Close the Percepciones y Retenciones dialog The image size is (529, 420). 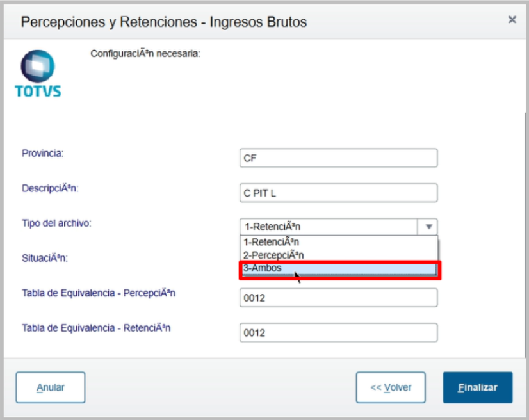[x=512, y=20]
